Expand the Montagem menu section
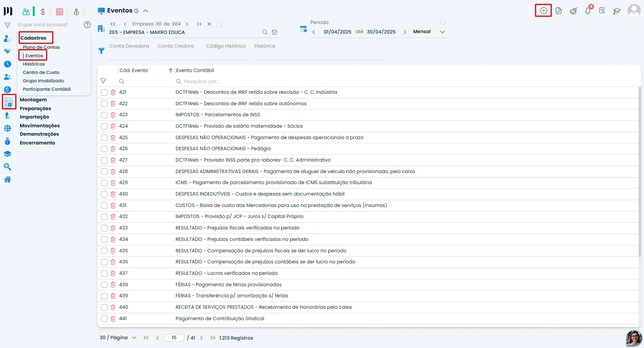This screenshot has height=348, width=644. [x=33, y=100]
